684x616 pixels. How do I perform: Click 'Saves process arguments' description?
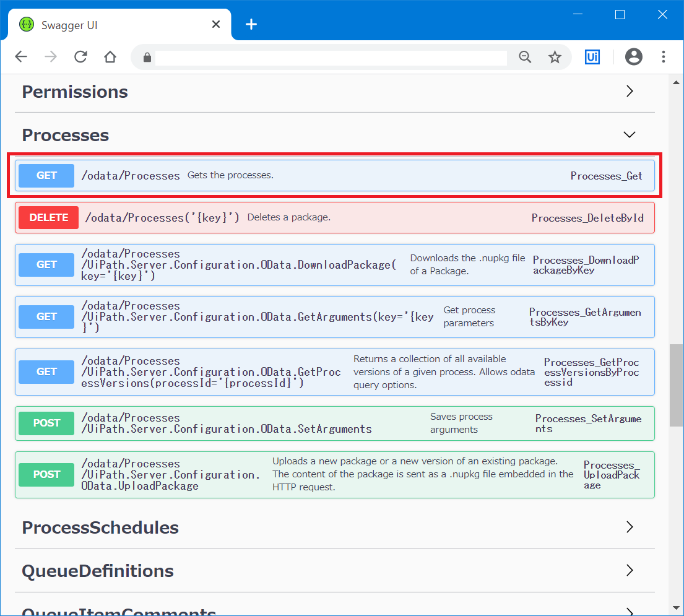pyautogui.click(x=461, y=423)
